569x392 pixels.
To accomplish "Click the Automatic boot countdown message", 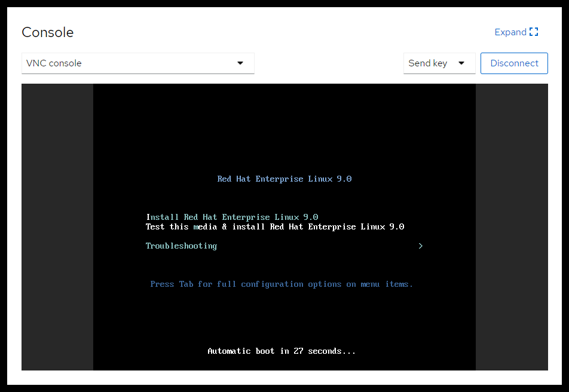I will click(282, 351).
